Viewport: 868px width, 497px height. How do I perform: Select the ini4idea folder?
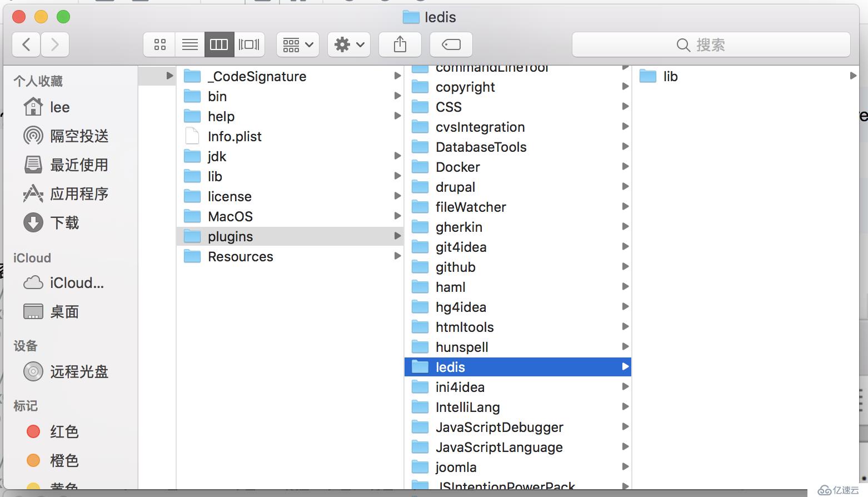518,387
